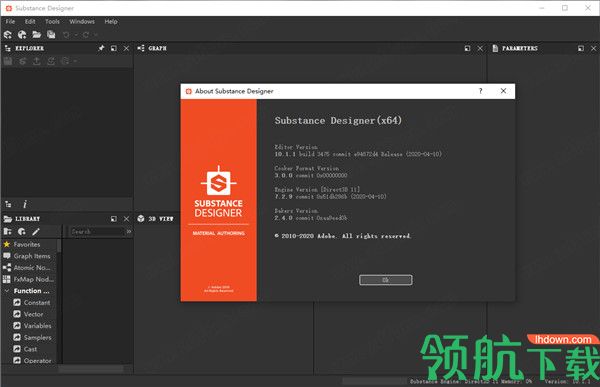Close the Graph panel

tap(480, 48)
